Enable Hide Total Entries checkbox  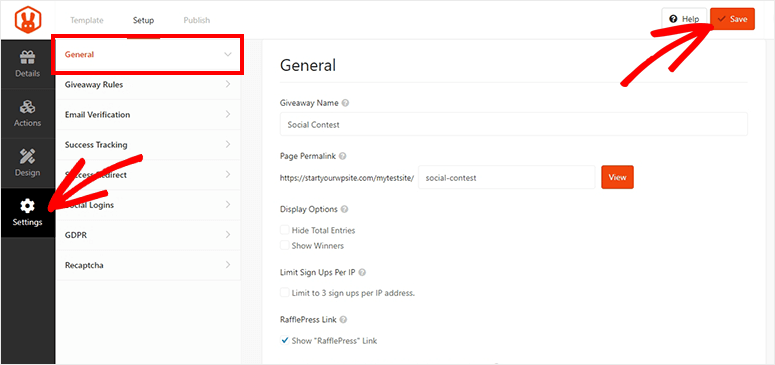tap(285, 230)
